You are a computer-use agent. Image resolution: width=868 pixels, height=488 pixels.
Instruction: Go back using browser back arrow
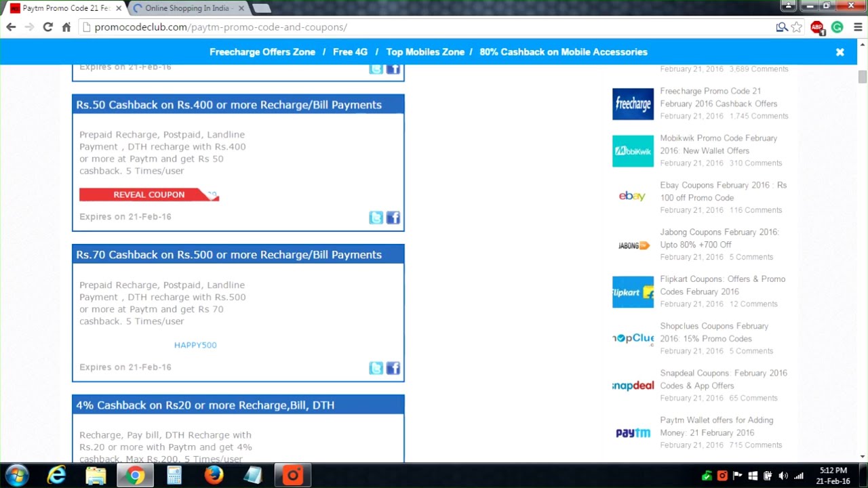(x=11, y=27)
